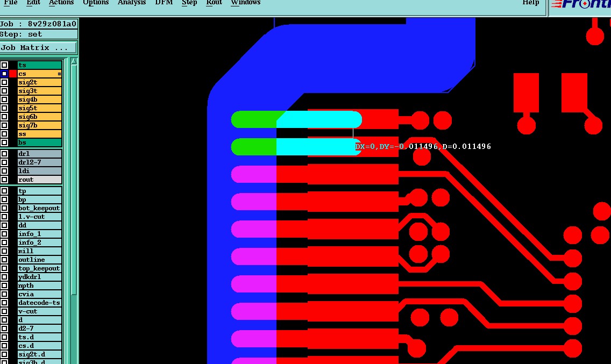Open the DFM menu
Image resolution: width=611 pixels, height=364 pixels.
pyautogui.click(x=164, y=2)
